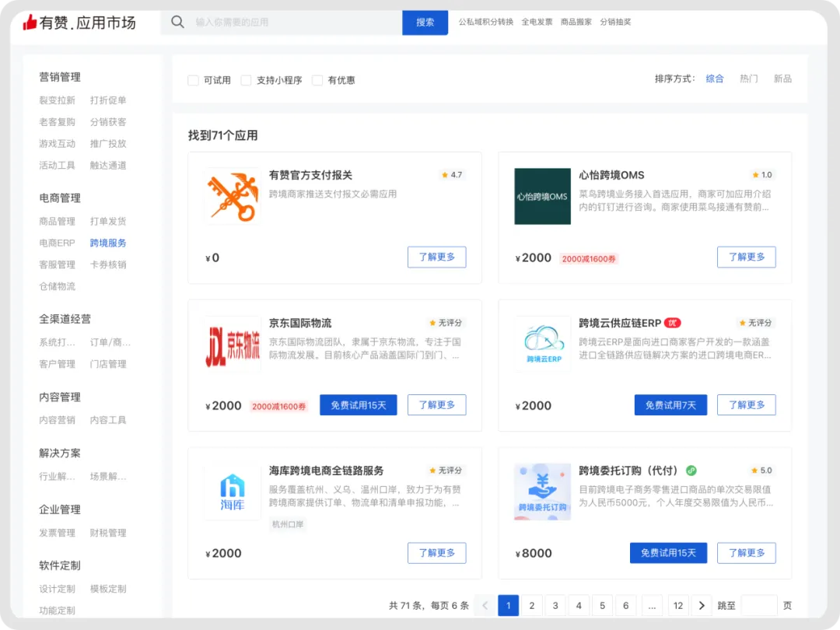
Task: Click the green mini-program badge beside 跨境委托订购
Action: 691,471
